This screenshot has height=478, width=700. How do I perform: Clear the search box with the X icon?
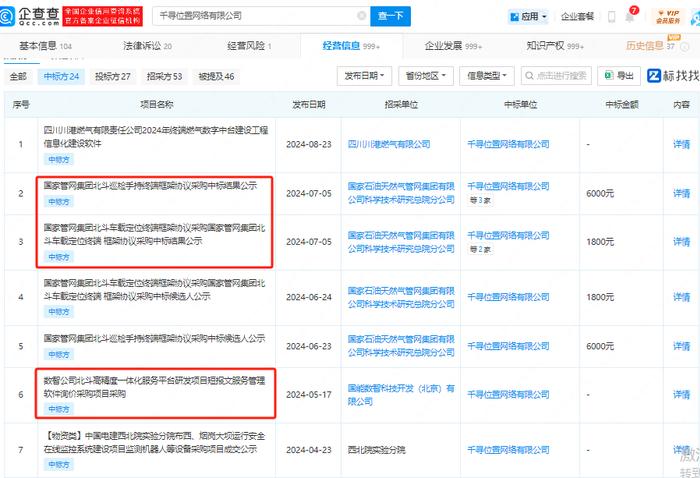tap(362, 16)
